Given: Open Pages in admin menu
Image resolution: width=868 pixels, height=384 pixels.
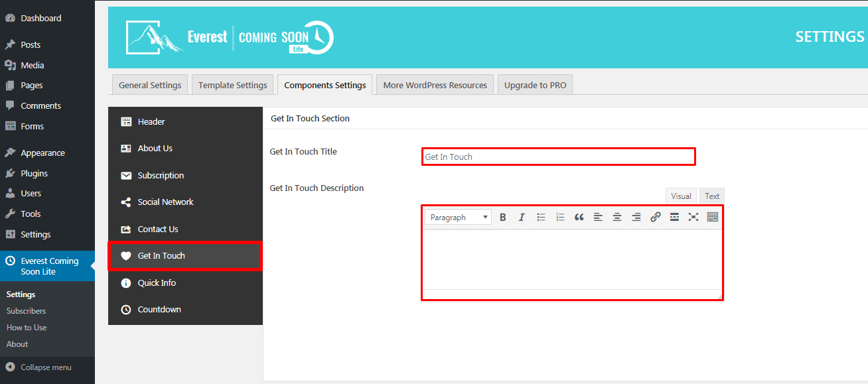Looking at the screenshot, I should coord(47,85).
